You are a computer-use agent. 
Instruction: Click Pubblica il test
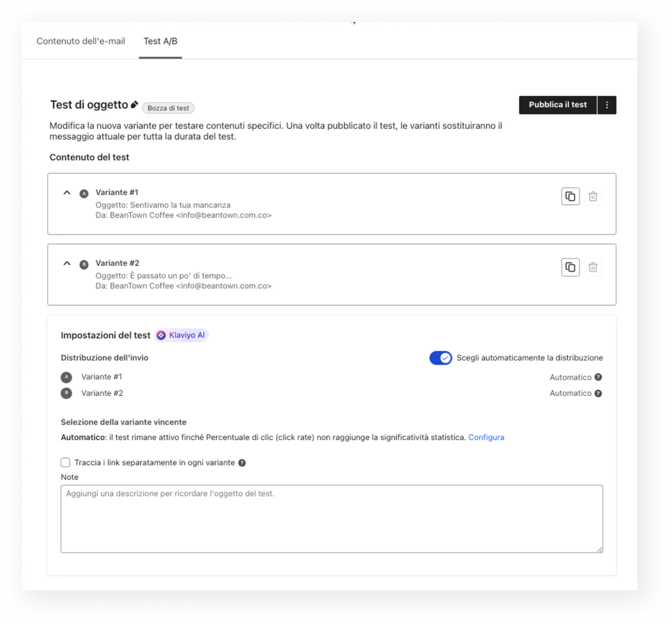pos(558,105)
